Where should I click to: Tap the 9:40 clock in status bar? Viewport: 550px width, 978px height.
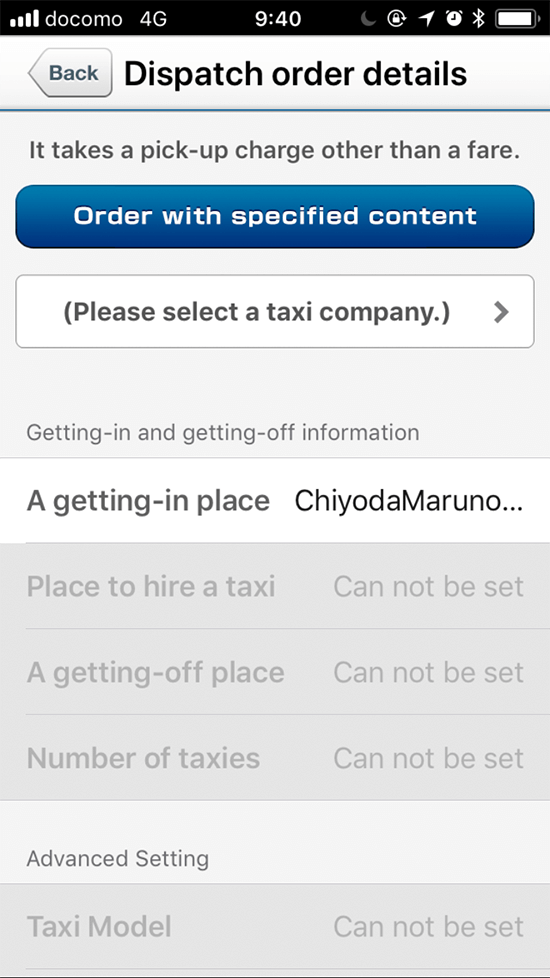point(278,19)
